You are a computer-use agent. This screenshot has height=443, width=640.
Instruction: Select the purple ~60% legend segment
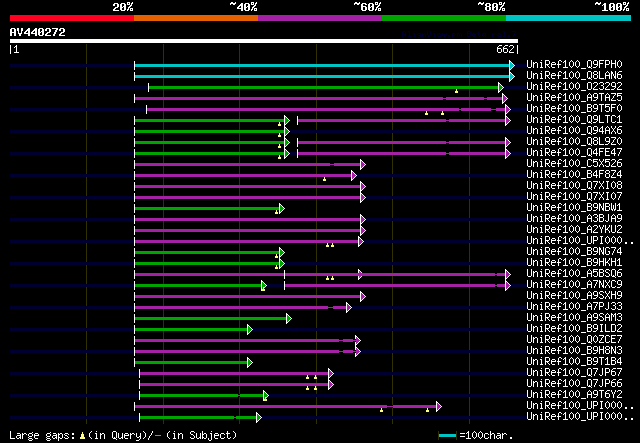[x=320, y=18]
